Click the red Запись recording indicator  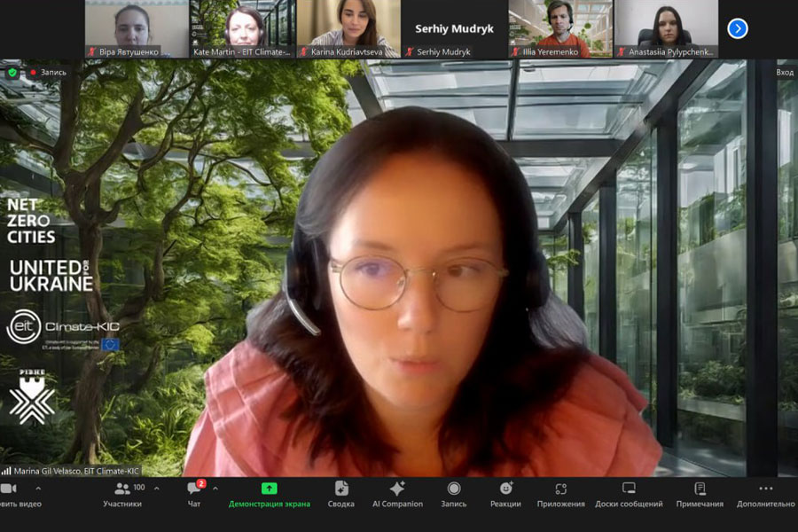(x=49, y=73)
